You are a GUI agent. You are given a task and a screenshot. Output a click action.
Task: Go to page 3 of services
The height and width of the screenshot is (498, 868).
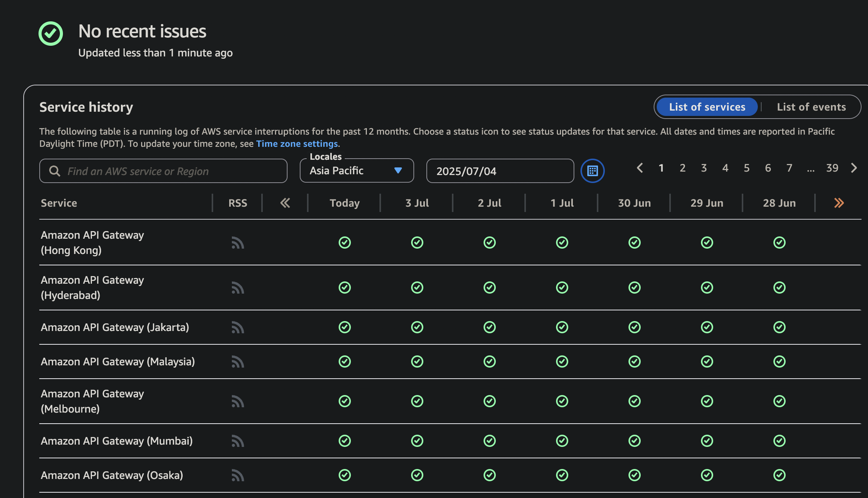coord(704,168)
